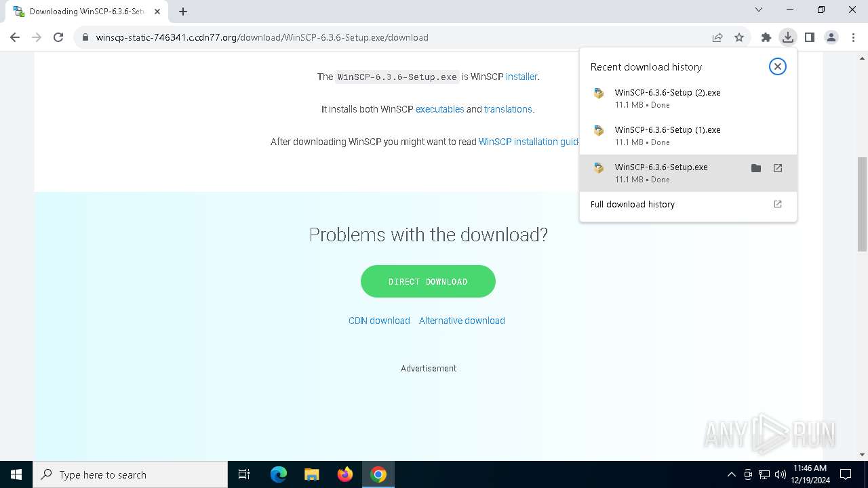Follow the translations link
This screenshot has height=488, width=868.
(x=508, y=109)
